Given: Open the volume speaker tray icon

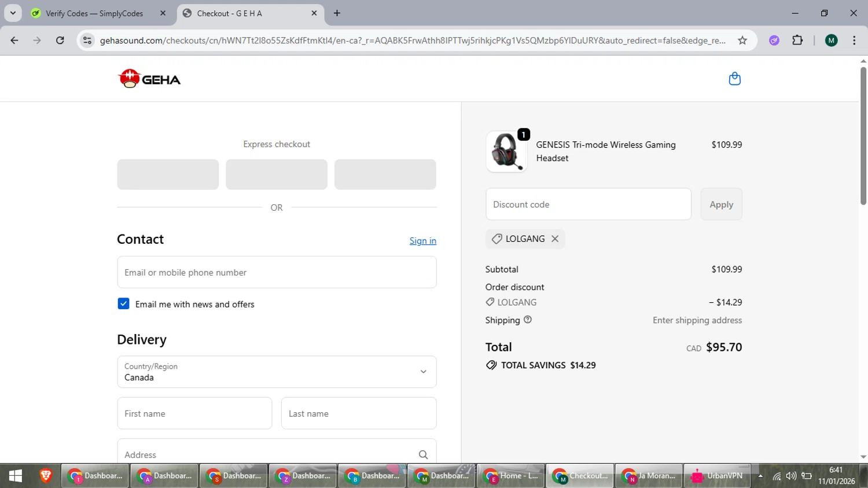Looking at the screenshot, I should click(791, 476).
